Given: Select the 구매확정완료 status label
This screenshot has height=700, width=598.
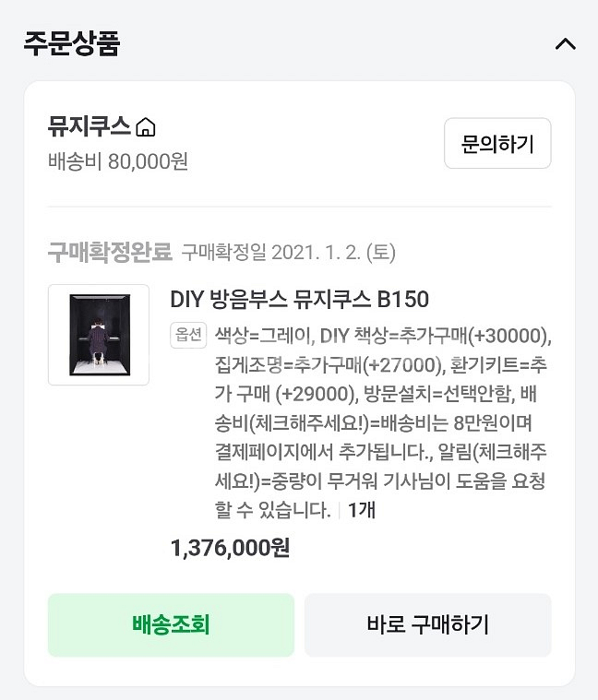Looking at the screenshot, I should click(110, 251).
